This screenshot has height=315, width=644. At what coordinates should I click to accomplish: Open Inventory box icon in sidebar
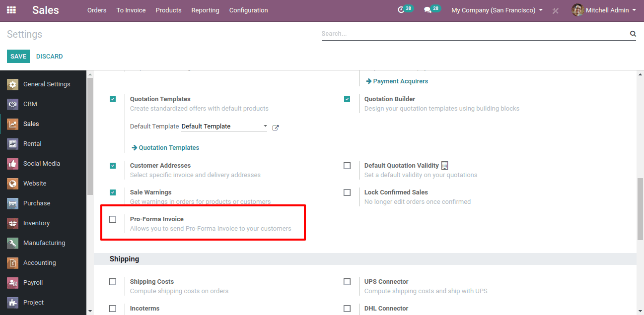[x=13, y=223]
